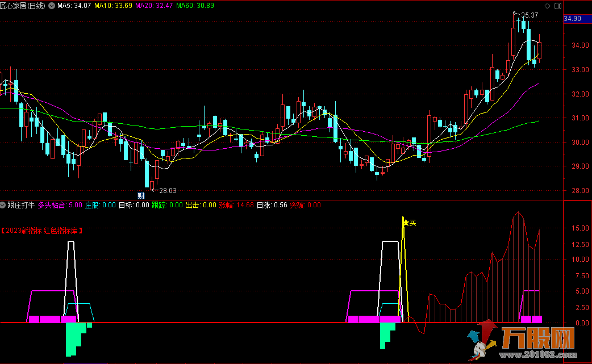Click the 跟踪: 0.00 value
592x364 pixels.
tap(167, 205)
